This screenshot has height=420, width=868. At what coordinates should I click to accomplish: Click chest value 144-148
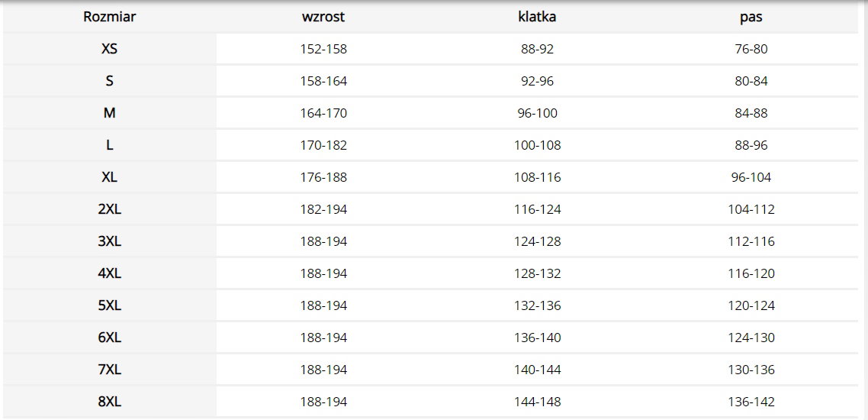pos(537,402)
